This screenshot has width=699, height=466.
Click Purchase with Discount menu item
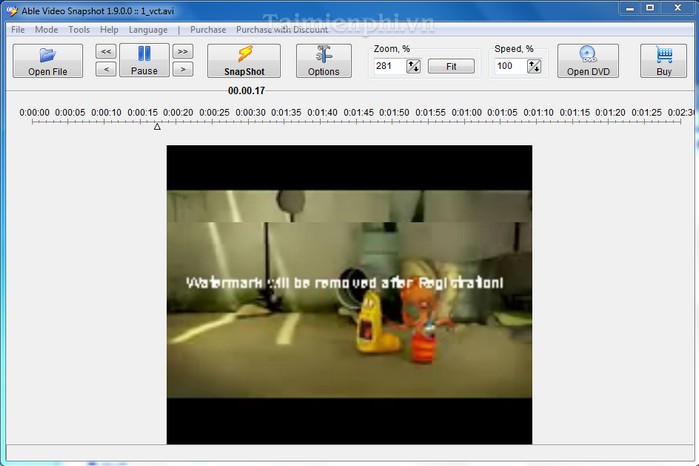click(x=282, y=30)
